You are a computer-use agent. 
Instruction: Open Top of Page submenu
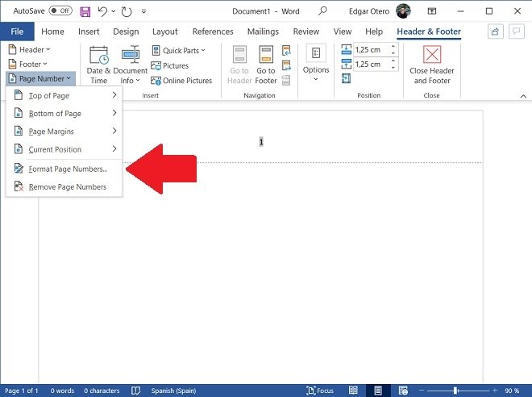[64, 95]
